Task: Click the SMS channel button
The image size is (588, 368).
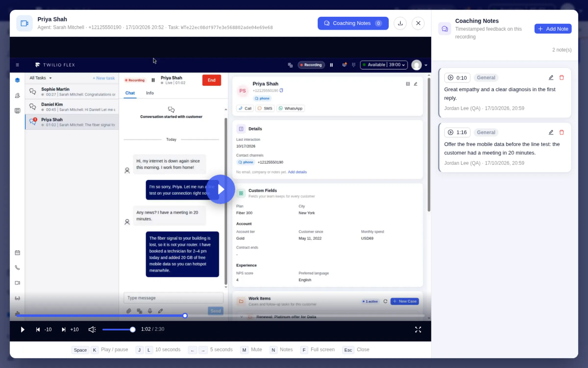Action: (x=265, y=108)
